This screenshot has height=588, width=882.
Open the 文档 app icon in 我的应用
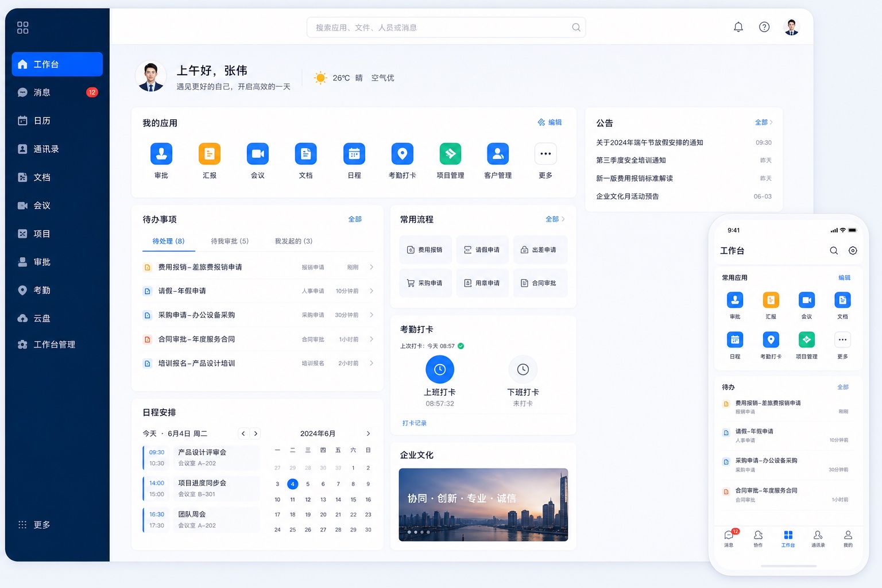click(x=305, y=154)
